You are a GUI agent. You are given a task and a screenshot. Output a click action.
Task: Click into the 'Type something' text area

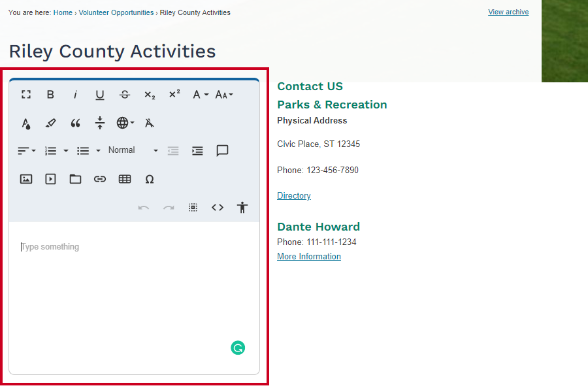pyautogui.click(x=134, y=298)
